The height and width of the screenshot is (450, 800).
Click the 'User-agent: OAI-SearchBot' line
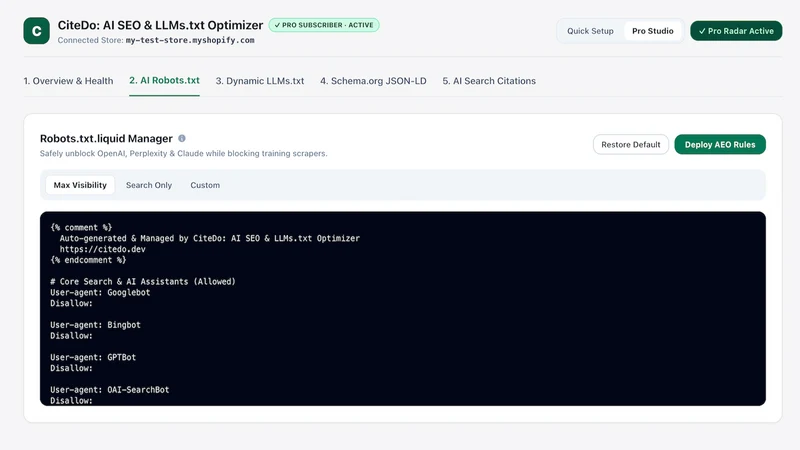coord(110,390)
